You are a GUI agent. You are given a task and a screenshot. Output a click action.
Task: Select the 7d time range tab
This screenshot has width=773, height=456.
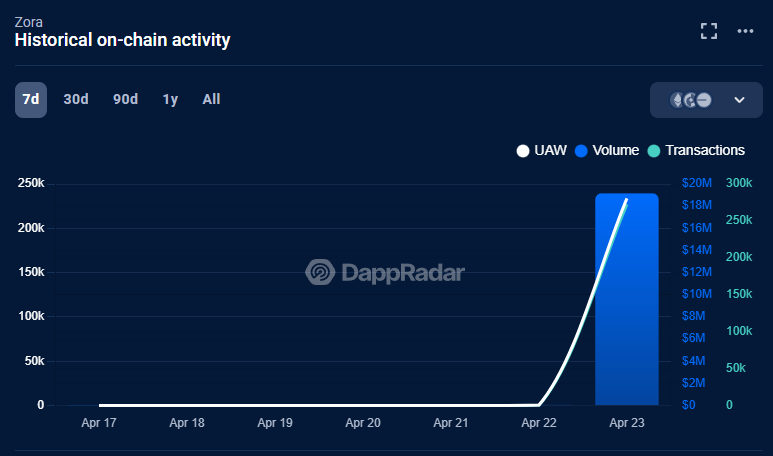point(31,99)
